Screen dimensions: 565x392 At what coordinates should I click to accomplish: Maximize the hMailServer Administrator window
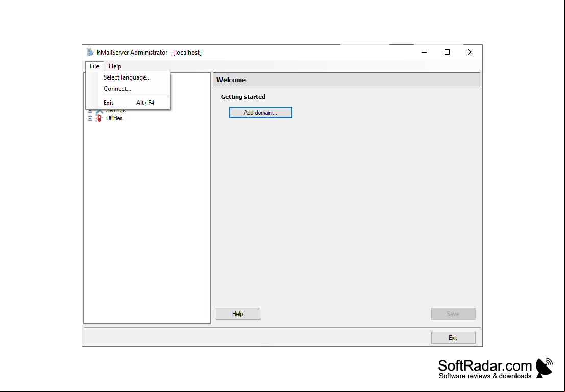(x=447, y=52)
